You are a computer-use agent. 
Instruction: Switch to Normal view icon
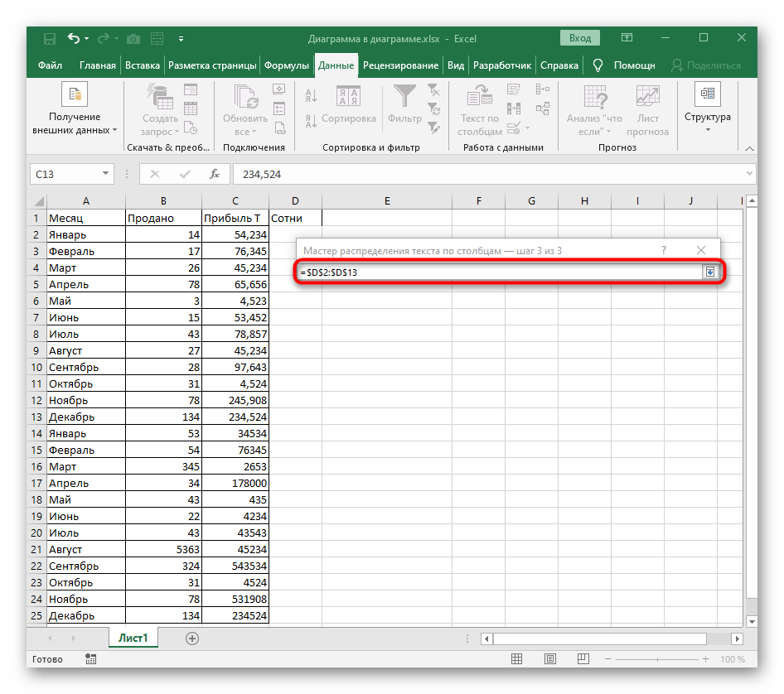[x=516, y=659]
